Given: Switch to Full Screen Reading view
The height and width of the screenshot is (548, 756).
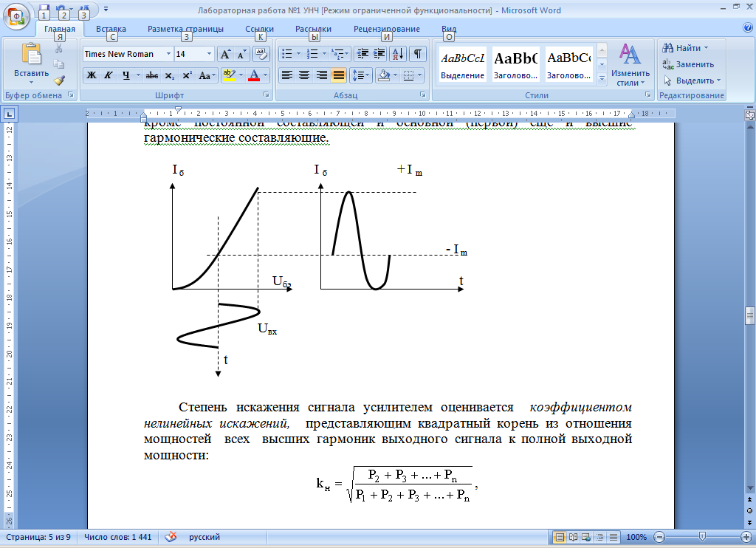Looking at the screenshot, I should coord(573,537).
